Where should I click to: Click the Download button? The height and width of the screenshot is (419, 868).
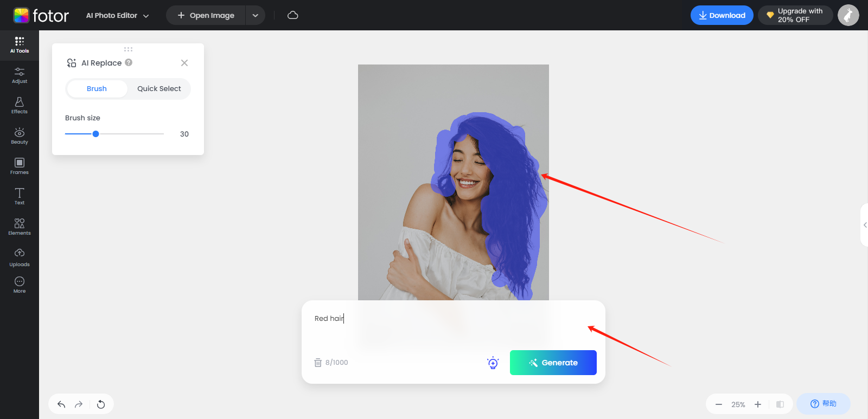(722, 15)
